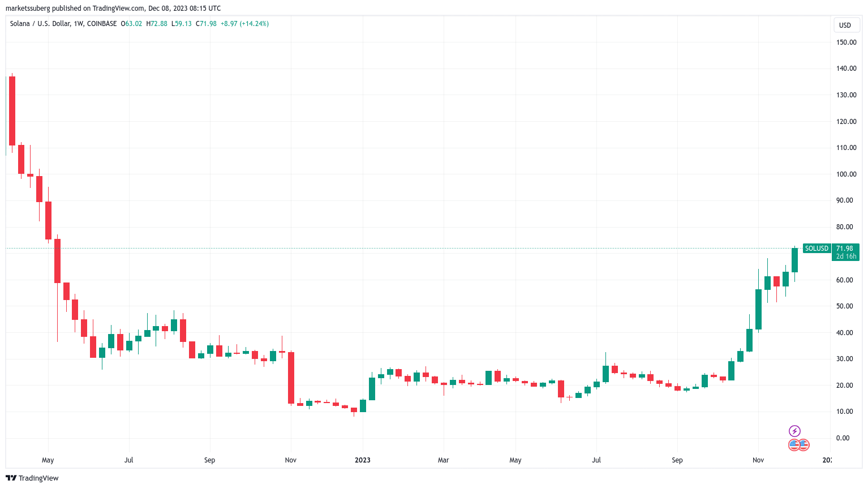Click the 2023 label on the time axis
The width and height of the screenshot is (868, 488).
(x=363, y=460)
